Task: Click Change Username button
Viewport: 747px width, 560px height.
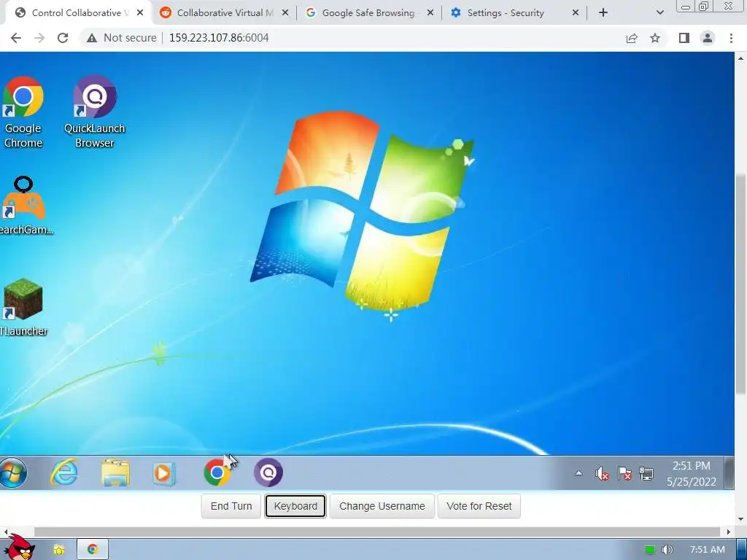Action: point(382,506)
